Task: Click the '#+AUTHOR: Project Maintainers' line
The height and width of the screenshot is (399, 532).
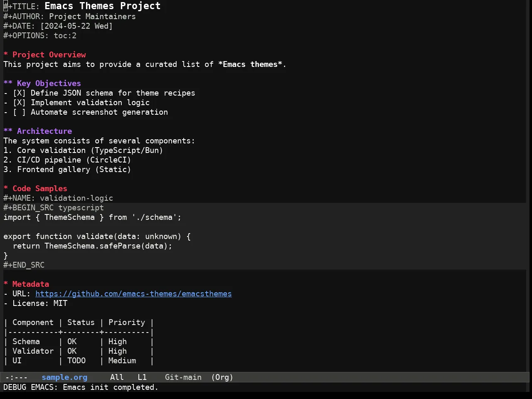Action: [x=69, y=17]
